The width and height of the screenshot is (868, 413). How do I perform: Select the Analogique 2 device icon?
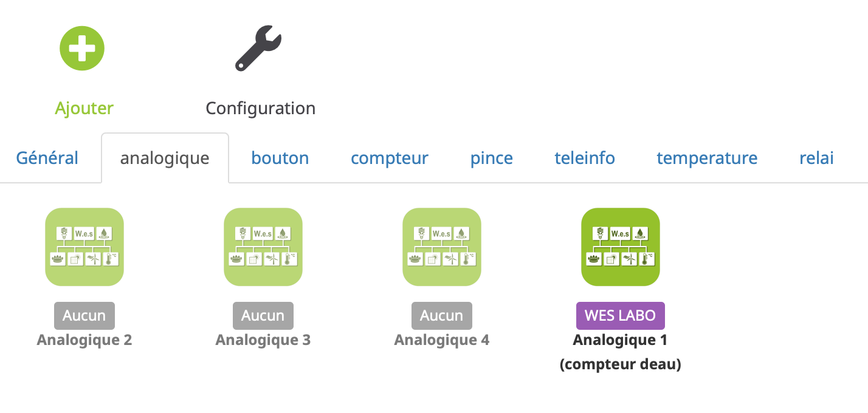pyautogui.click(x=84, y=247)
